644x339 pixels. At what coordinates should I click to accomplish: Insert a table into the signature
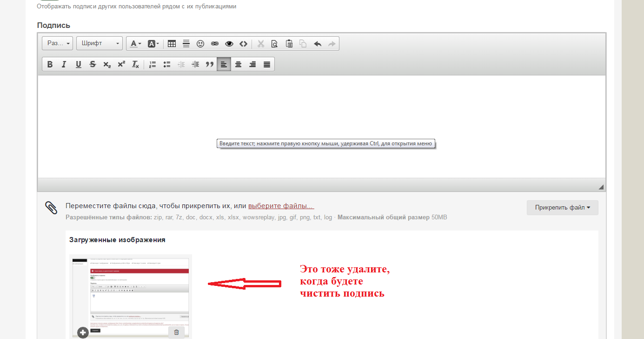(172, 44)
